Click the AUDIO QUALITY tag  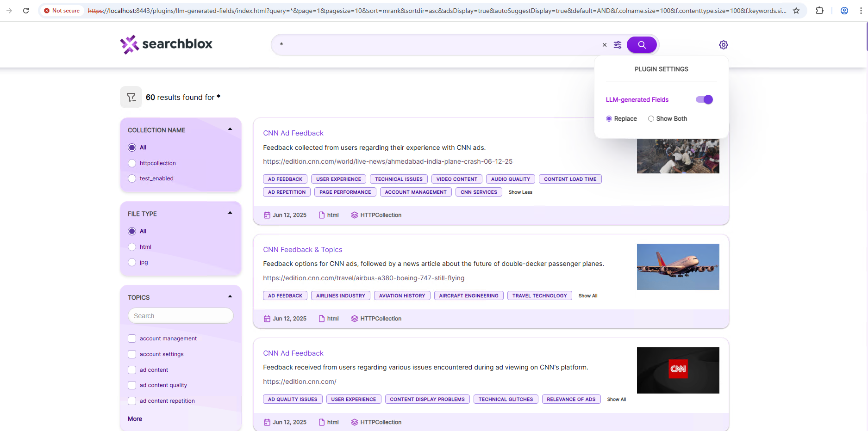point(511,179)
